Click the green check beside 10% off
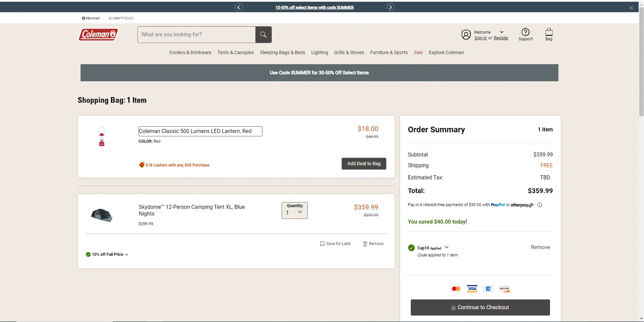644x322 pixels. pos(88,255)
